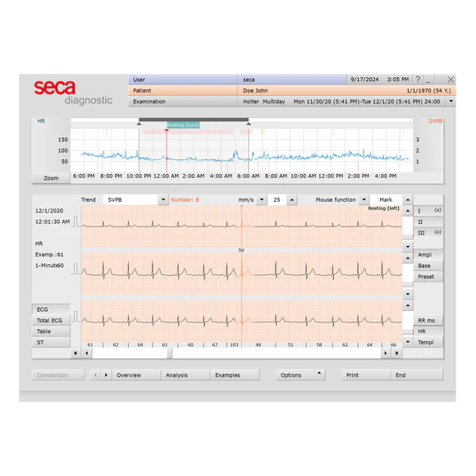Click the Comparison button
The height and width of the screenshot is (476, 476).
tap(58, 375)
